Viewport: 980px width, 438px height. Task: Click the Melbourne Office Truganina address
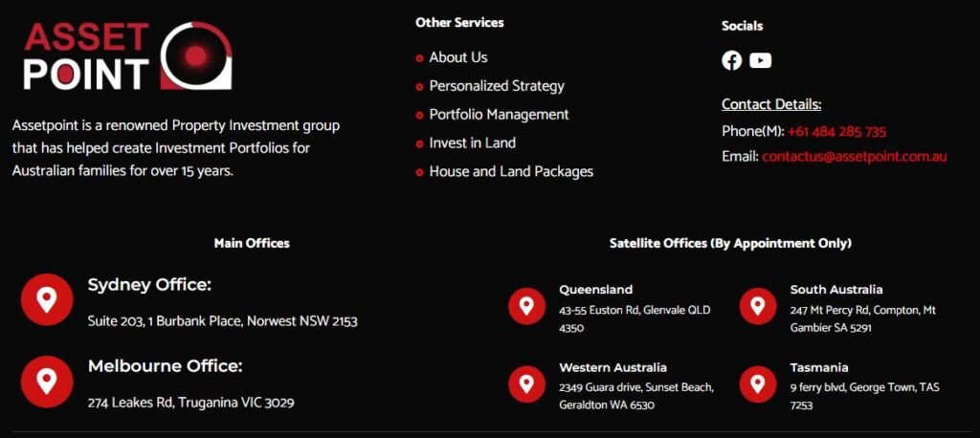(191, 403)
